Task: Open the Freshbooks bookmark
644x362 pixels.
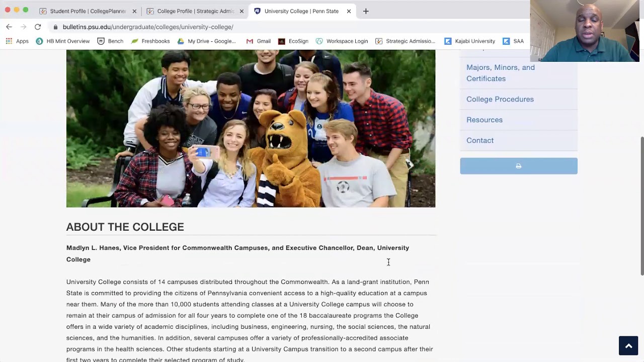Action: (150, 41)
